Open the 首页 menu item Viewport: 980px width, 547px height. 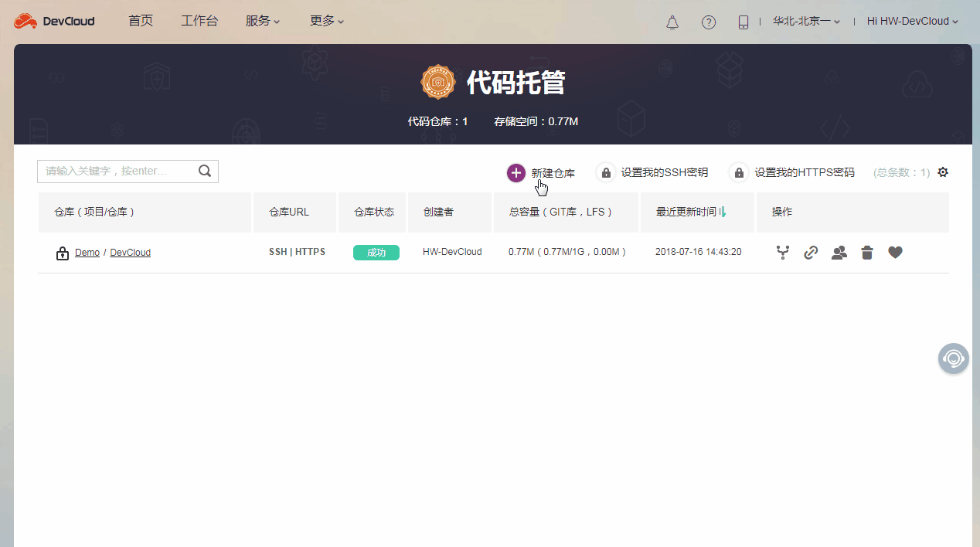(x=141, y=21)
